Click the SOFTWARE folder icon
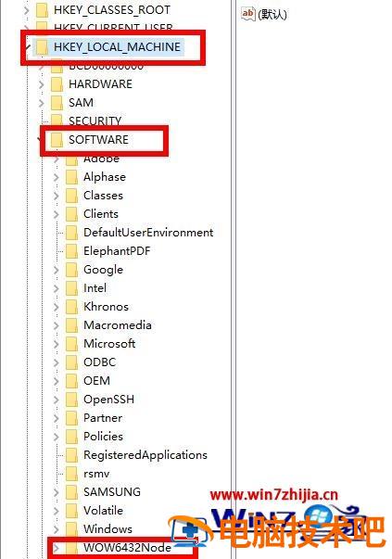 click(57, 139)
